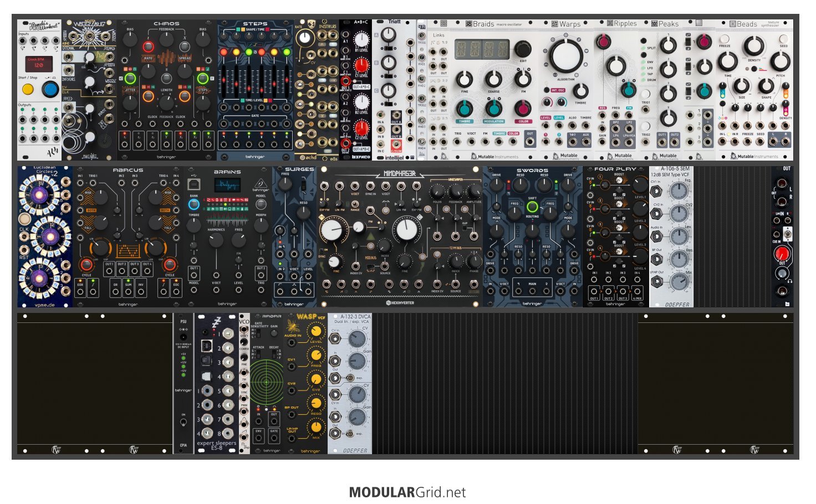Click the MODULARGrid.net logo text
This screenshot has height=504, width=816.
click(x=407, y=492)
